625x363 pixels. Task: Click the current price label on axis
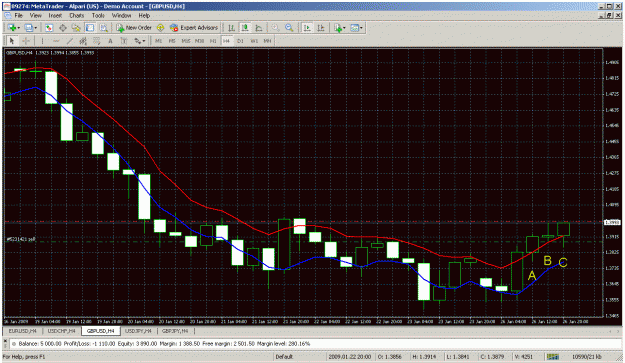613,222
